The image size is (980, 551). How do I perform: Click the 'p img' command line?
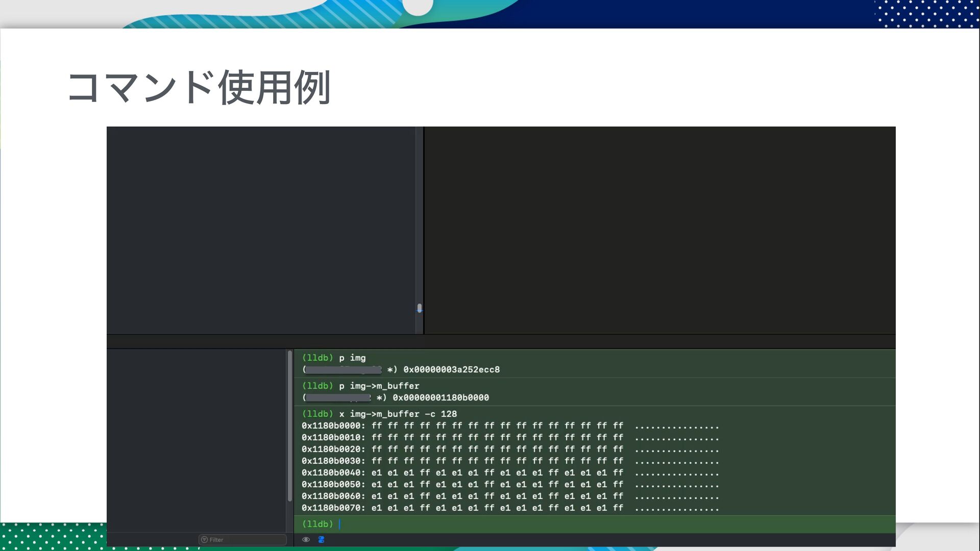[352, 358]
